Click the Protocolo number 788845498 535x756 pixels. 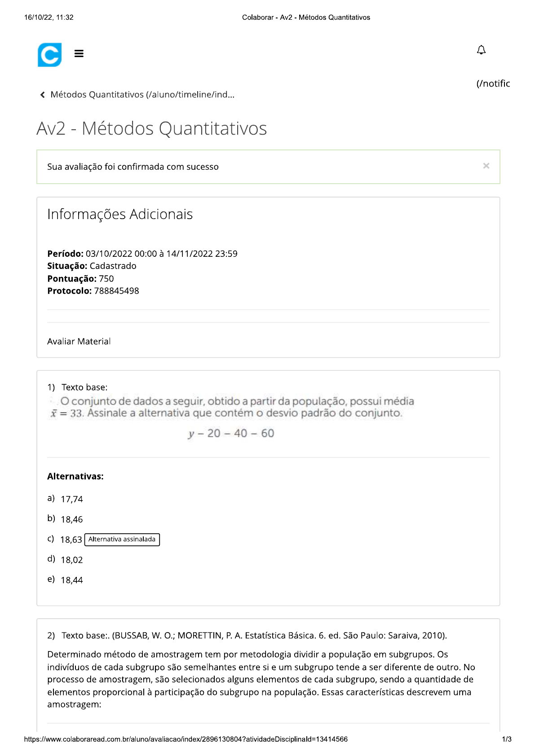116,291
